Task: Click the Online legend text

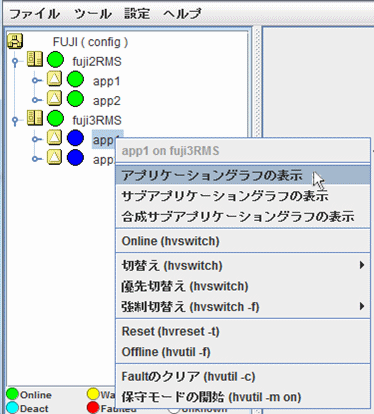Action: coord(36,395)
